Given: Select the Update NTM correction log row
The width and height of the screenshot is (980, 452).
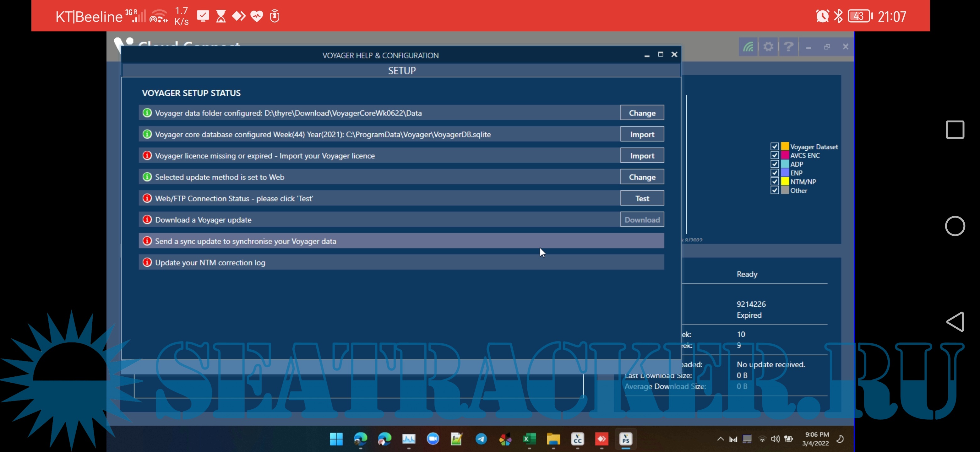Looking at the screenshot, I should 401,262.
